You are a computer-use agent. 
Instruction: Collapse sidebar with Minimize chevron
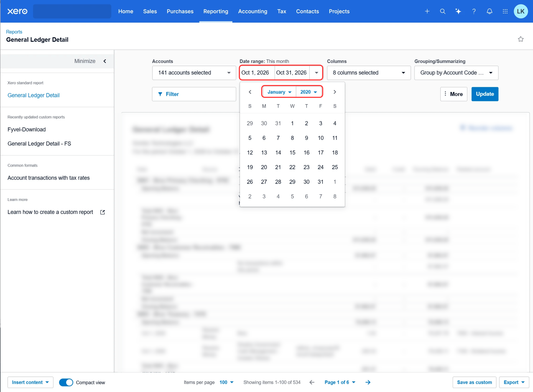click(105, 61)
